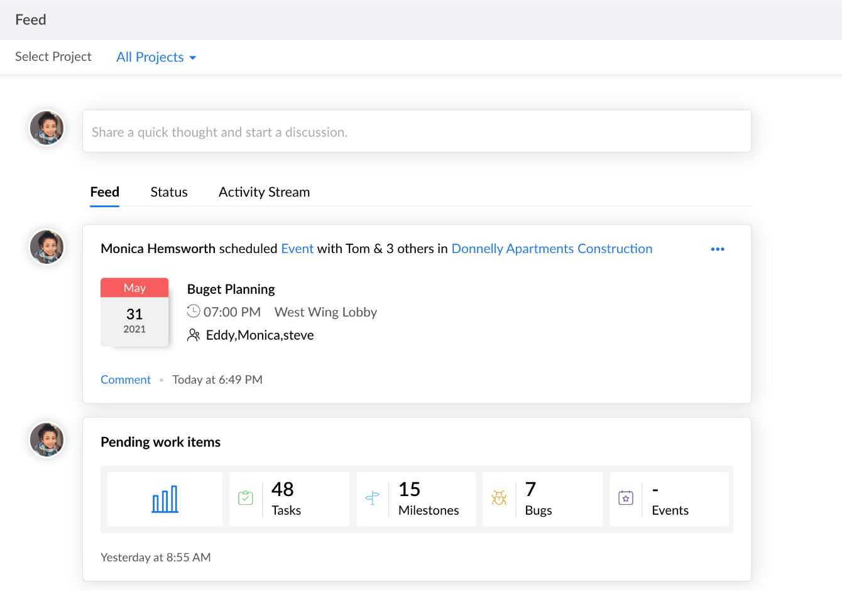Click the May 31 calendar date badge
842x616 pixels.
point(134,312)
